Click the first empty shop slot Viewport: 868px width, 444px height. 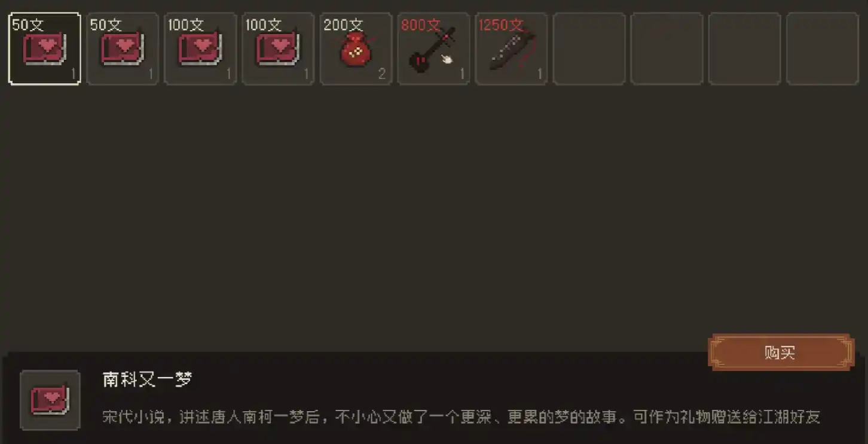[x=589, y=49]
